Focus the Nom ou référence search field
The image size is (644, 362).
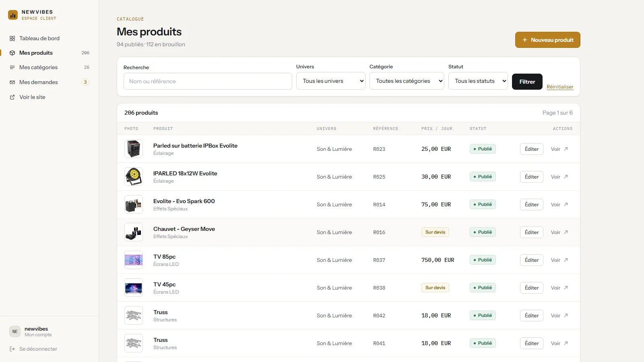click(x=208, y=81)
